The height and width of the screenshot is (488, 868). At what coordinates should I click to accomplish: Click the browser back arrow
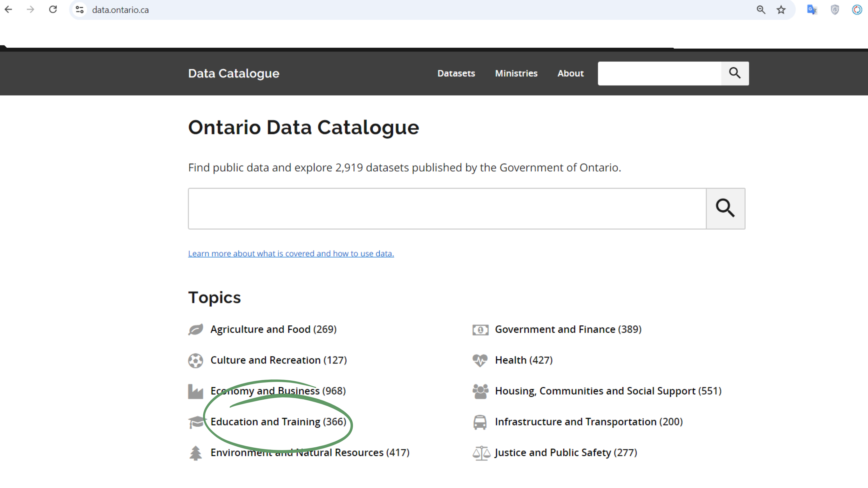(9, 10)
